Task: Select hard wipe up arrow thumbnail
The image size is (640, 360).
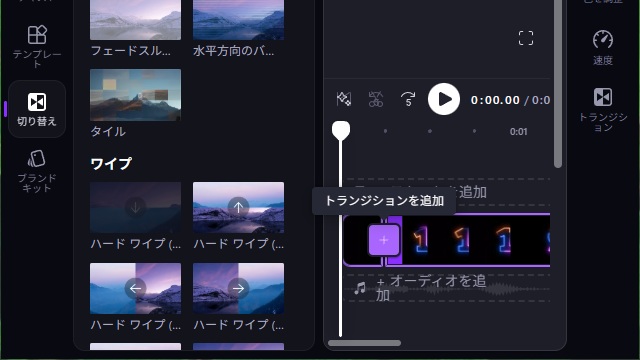Action: point(238,207)
